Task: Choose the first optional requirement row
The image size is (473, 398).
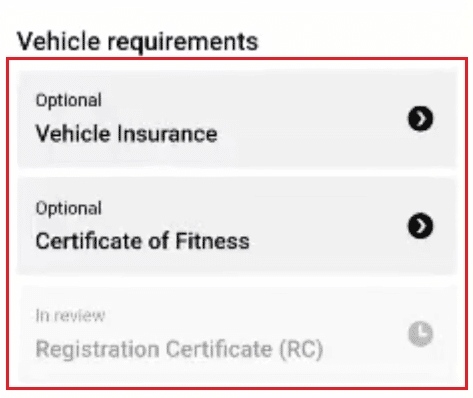Action: (237, 119)
